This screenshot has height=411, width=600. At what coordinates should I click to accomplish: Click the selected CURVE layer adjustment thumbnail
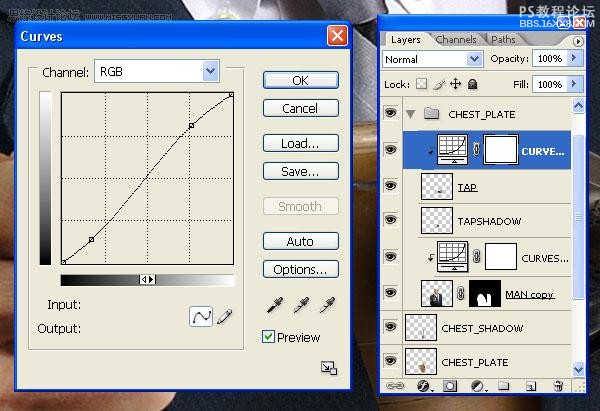452,150
